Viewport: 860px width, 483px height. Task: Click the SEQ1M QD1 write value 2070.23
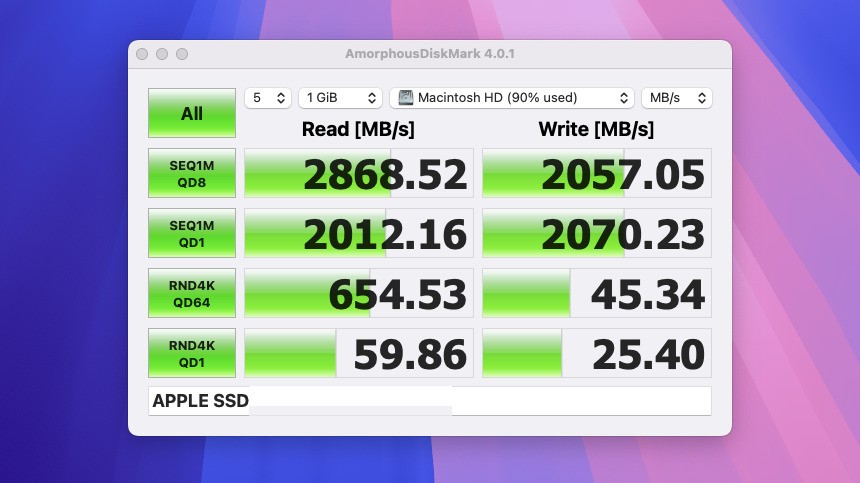pyautogui.click(x=597, y=233)
